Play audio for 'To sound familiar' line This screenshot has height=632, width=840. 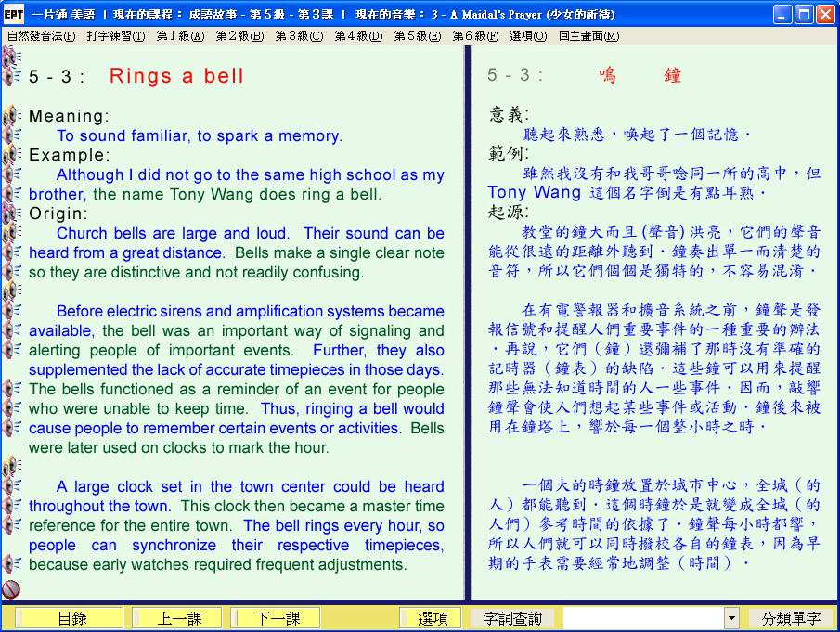12,135
